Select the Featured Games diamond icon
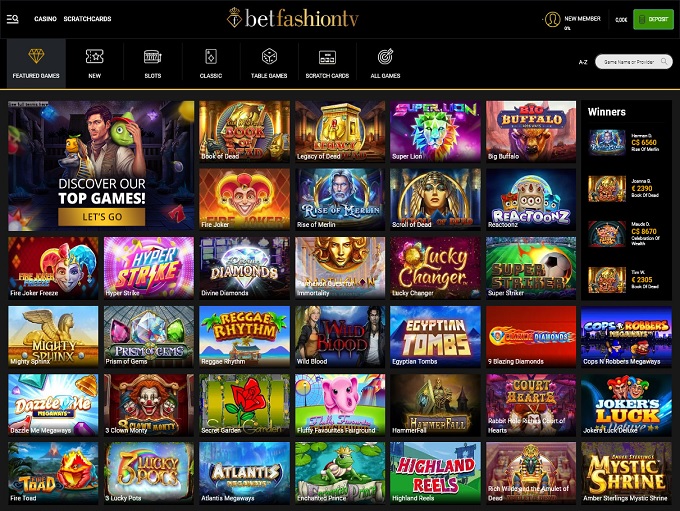Image resolution: width=680 pixels, height=511 pixels. [x=36, y=56]
